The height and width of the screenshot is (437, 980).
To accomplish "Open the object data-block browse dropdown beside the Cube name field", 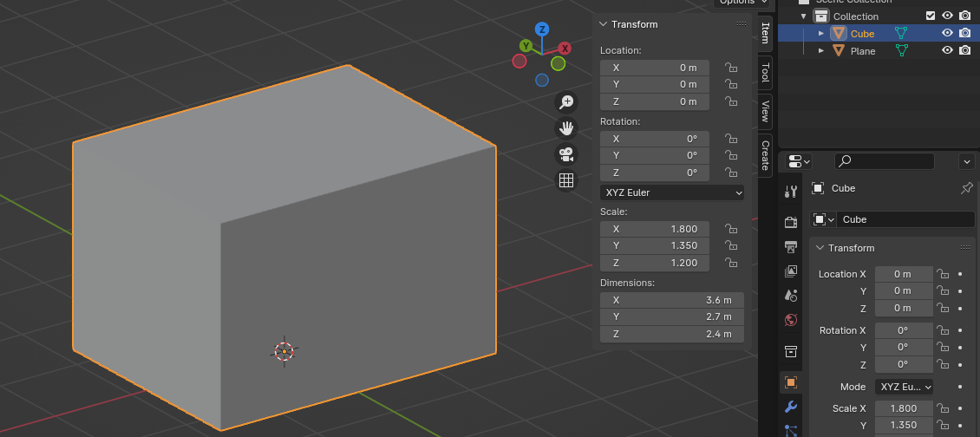I will (823, 219).
